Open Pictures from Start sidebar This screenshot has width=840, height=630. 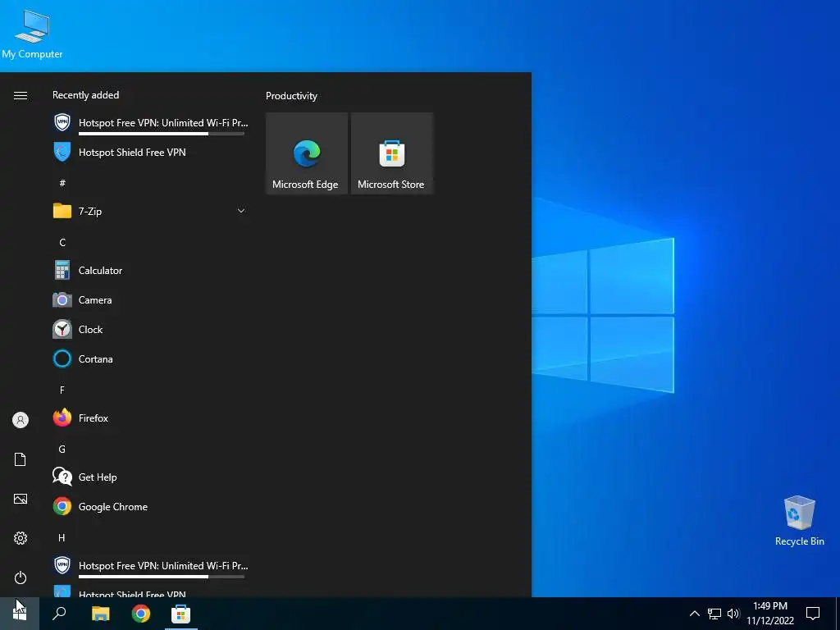(x=21, y=499)
